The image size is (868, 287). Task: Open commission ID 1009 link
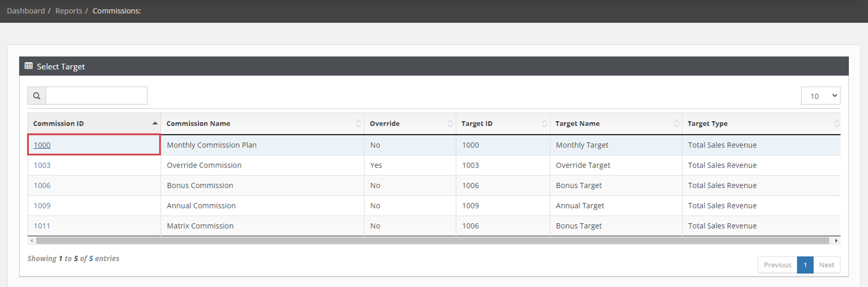[x=42, y=206]
